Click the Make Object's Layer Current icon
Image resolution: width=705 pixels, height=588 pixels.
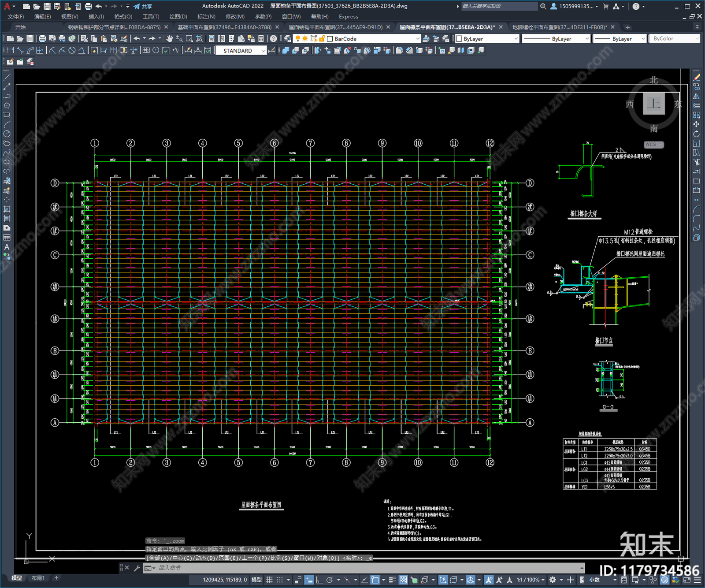(426, 39)
